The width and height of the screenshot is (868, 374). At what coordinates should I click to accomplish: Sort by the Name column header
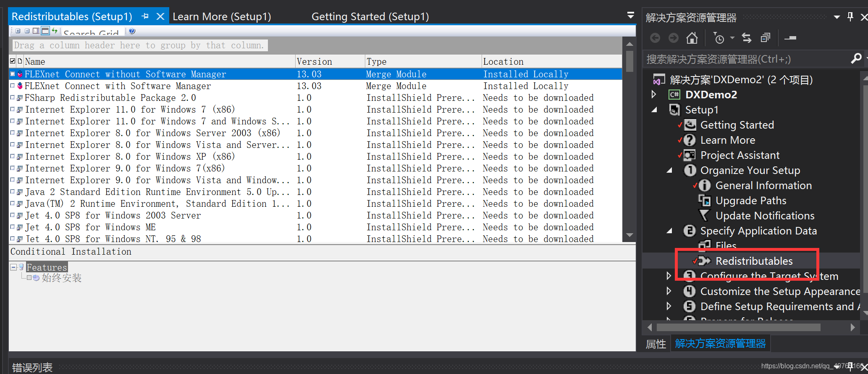click(160, 61)
